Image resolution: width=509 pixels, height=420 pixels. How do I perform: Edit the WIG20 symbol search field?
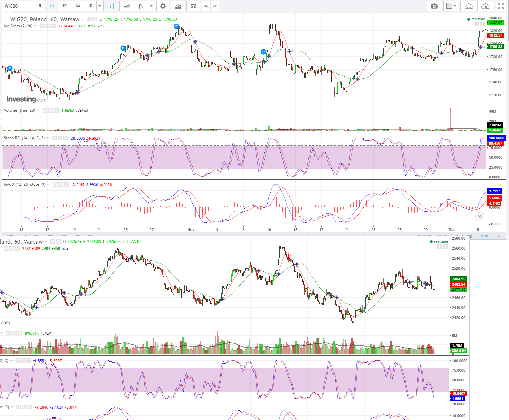click(x=19, y=6)
